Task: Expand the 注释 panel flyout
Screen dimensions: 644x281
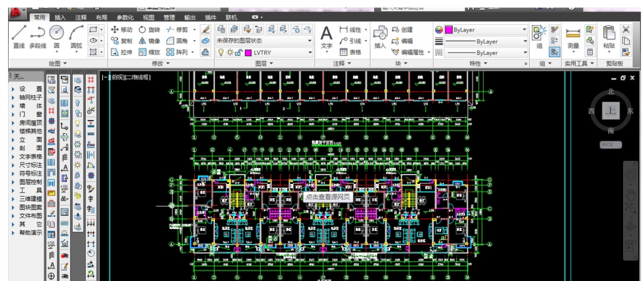Action: click(341, 63)
